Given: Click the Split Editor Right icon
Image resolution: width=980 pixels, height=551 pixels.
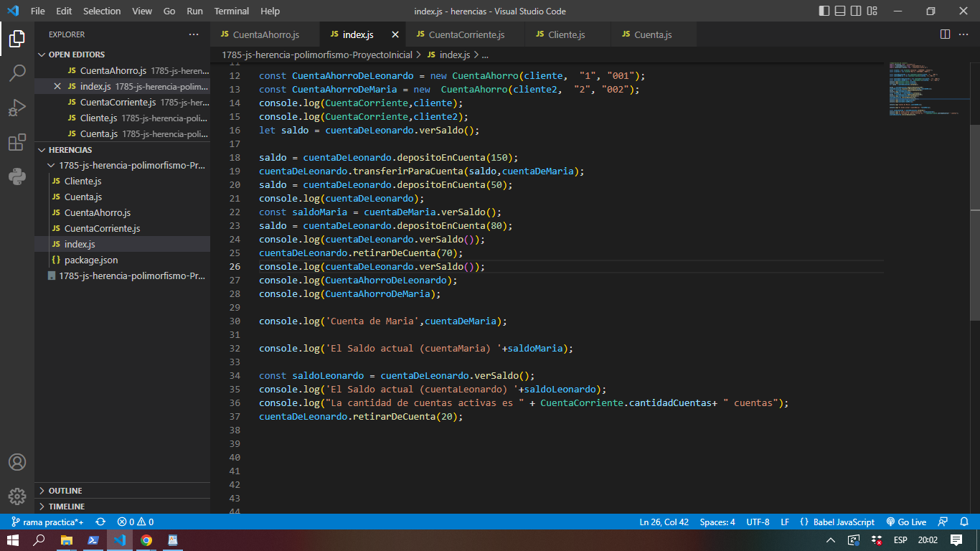Looking at the screenshot, I should click(x=945, y=34).
